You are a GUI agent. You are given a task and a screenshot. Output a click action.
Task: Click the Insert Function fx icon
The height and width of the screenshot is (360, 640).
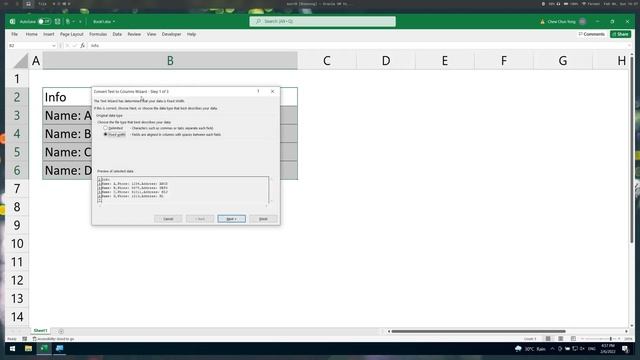pyautogui.click(x=82, y=46)
